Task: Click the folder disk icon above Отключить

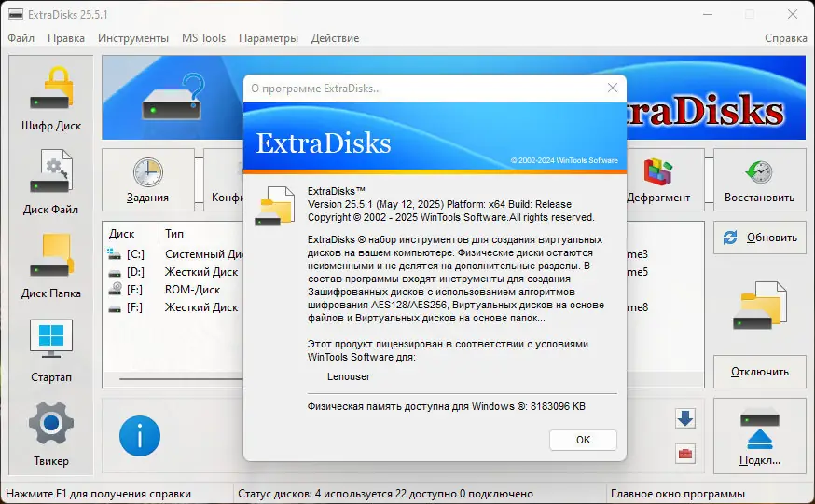Action: pyautogui.click(x=759, y=306)
